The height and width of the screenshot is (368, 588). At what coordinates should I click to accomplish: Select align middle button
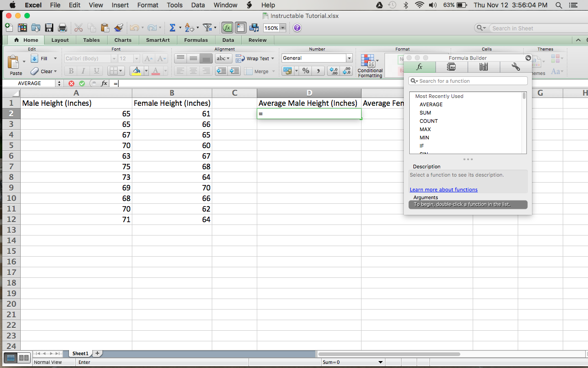[x=193, y=58]
